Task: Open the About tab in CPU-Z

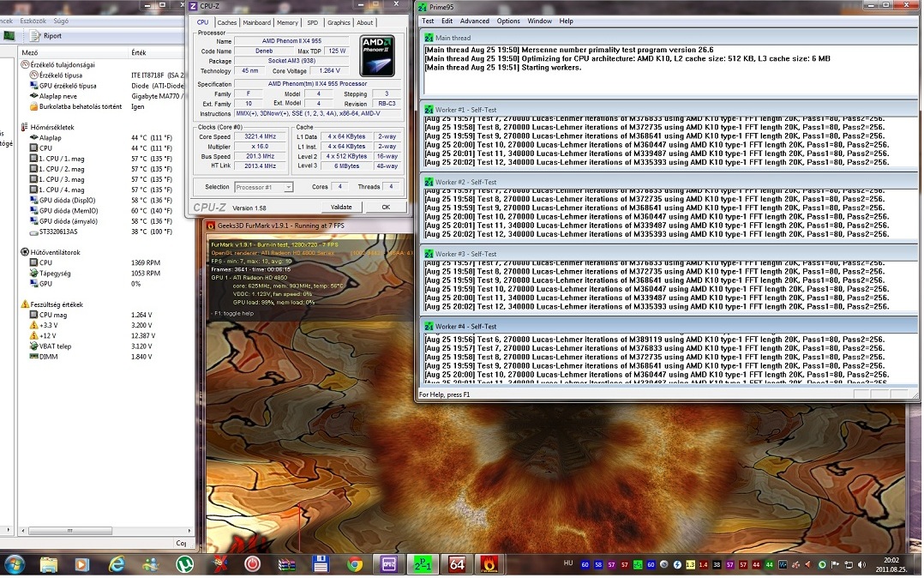Action: point(365,22)
